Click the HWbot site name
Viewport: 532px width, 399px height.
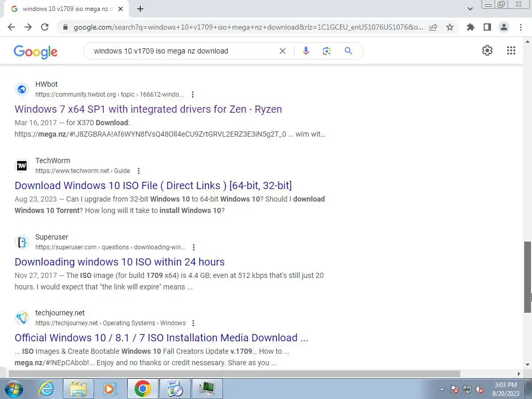point(46,84)
